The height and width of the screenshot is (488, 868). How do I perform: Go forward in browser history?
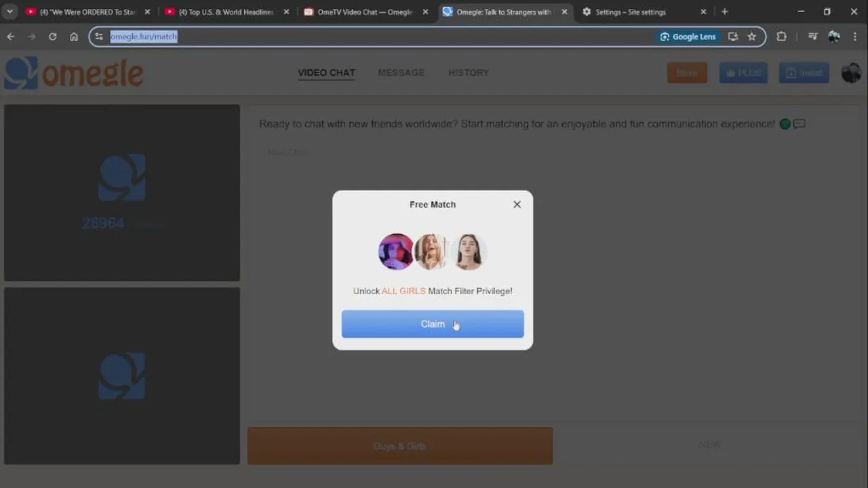(x=31, y=37)
